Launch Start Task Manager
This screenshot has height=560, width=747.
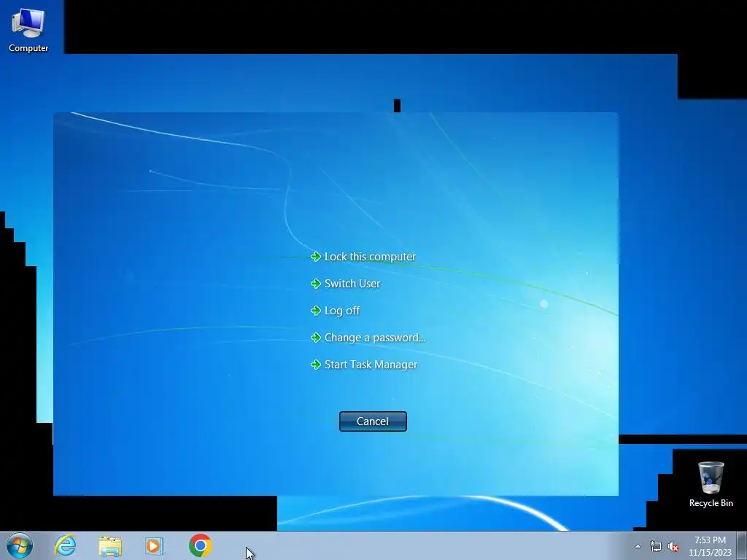point(371,365)
